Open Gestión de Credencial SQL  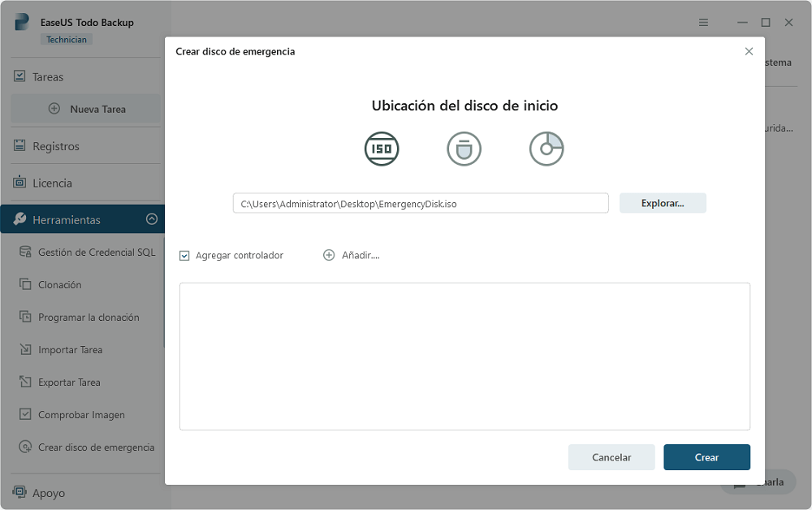click(96, 253)
